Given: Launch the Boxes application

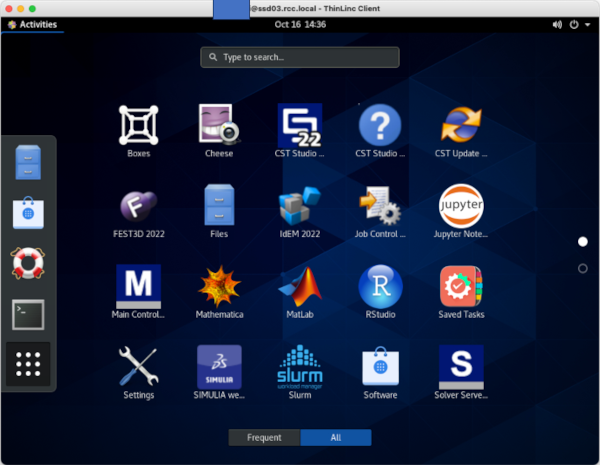Looking at the screenshot, I should point(138,126).
